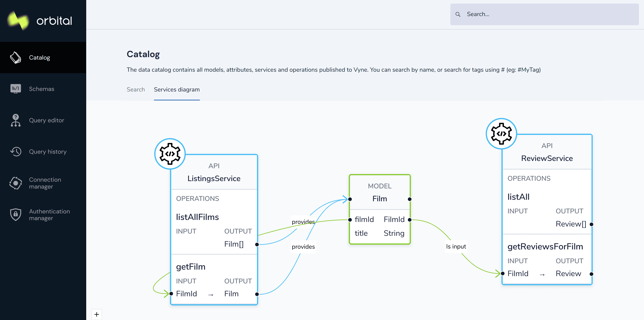Click the add new element button

pos(96,314)
